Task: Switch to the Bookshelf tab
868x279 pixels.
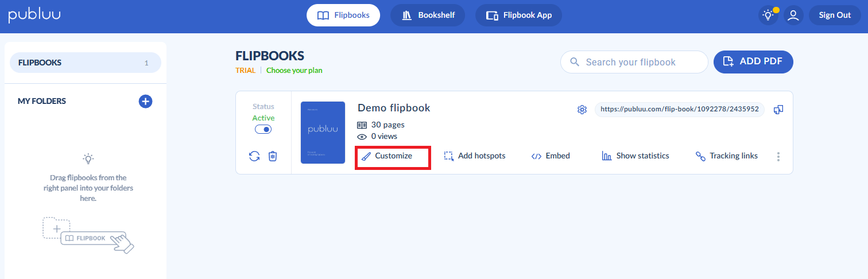Action: (x=428, y=15)
